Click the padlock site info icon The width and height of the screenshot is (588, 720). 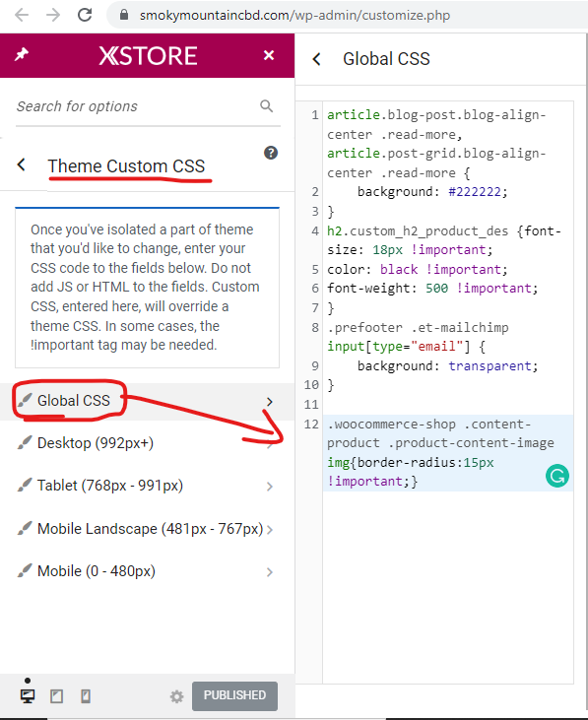tap(123, 15)
